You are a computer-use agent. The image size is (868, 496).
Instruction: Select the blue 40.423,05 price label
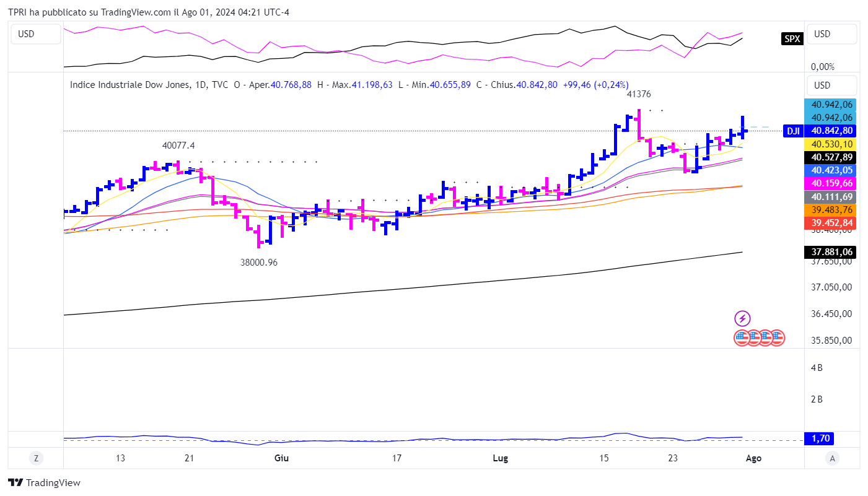pyautogui.click(x=830, y=170)
